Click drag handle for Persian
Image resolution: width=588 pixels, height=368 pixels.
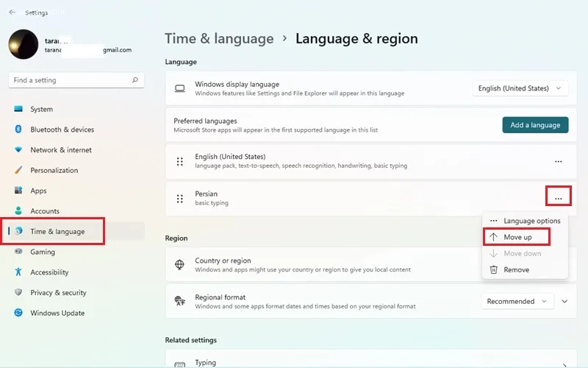[180, 199]
